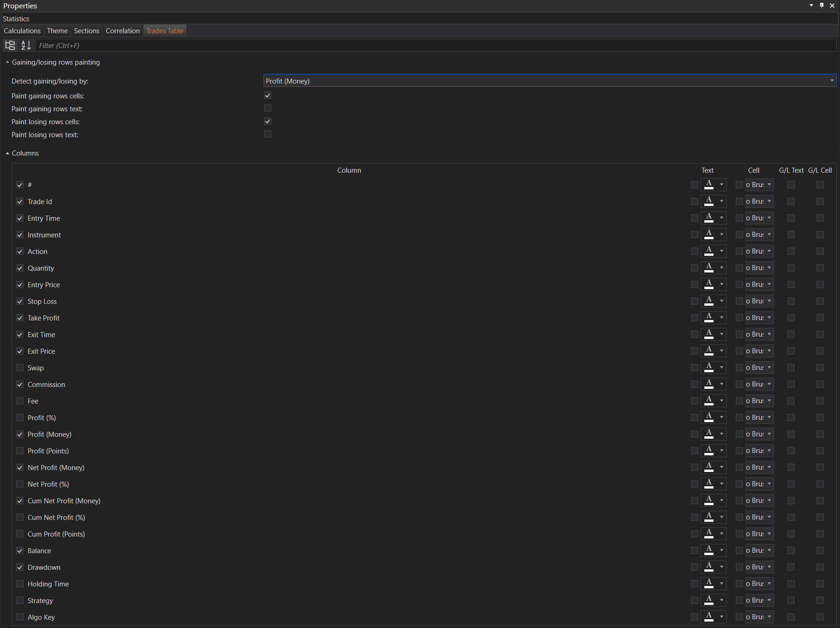Enable the Swap column checkbox

coord(20,368)
